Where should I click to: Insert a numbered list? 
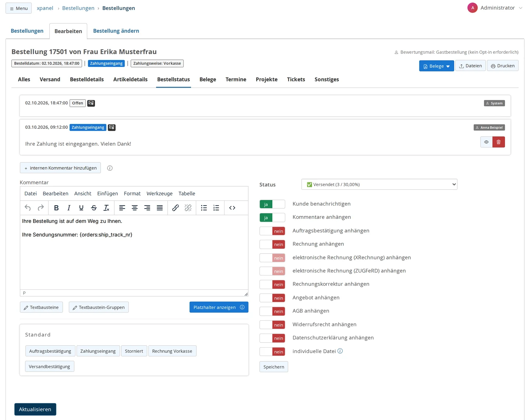216,208
